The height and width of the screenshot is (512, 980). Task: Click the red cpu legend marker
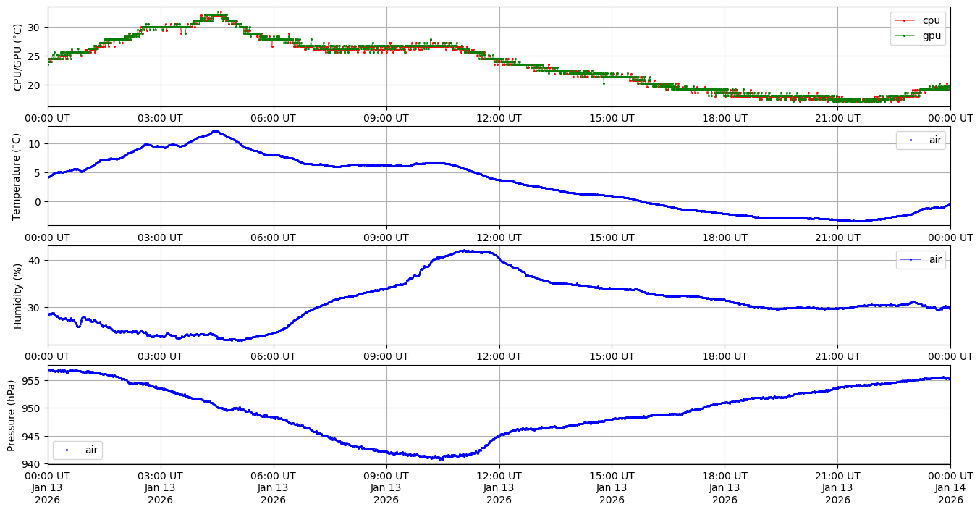[x=909, y=21]
